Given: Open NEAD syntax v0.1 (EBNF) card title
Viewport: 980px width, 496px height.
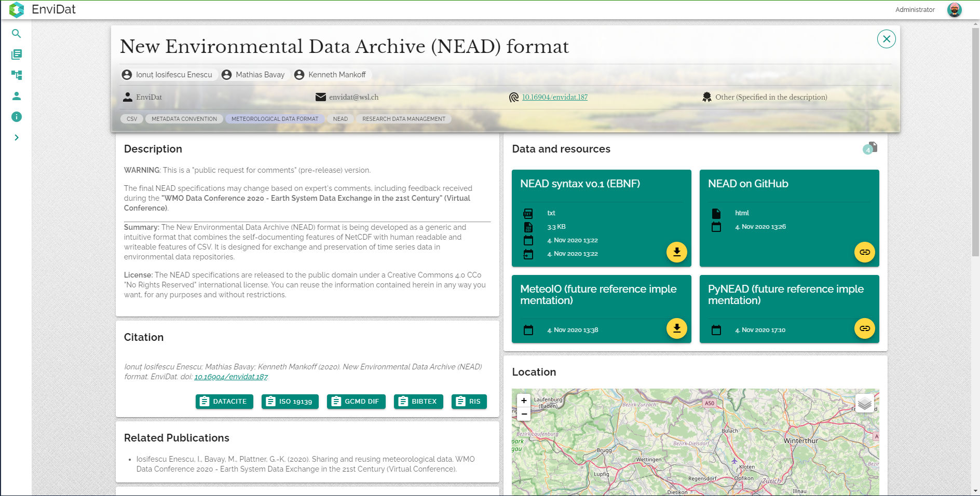Looking at the screenshot, I should click(580, 184).
